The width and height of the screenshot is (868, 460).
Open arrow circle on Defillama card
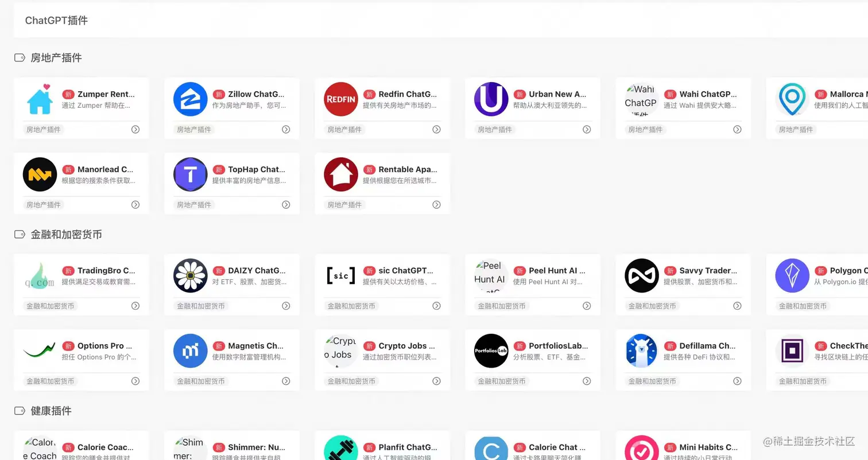(x=737, y=381)
